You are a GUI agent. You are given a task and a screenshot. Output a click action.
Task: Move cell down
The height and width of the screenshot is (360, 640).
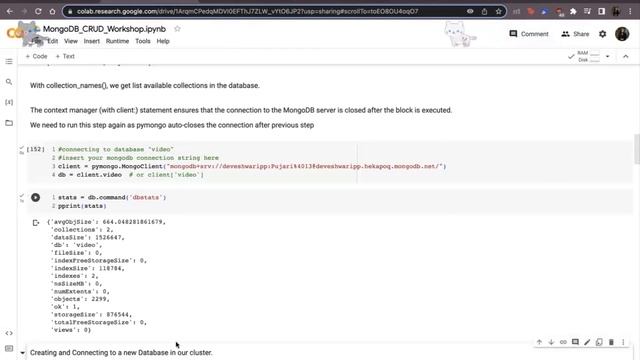551,342
